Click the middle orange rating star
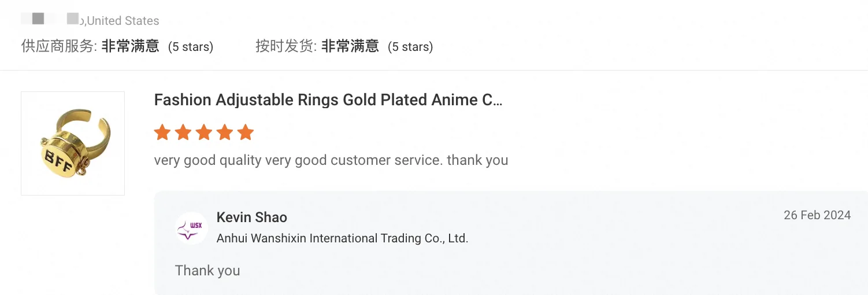The image size is (868, 295). tap(204, 132)
